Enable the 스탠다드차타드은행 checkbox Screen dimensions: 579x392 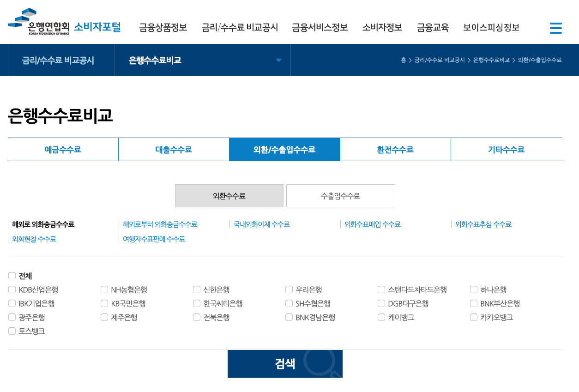click(x=381, y=289)
